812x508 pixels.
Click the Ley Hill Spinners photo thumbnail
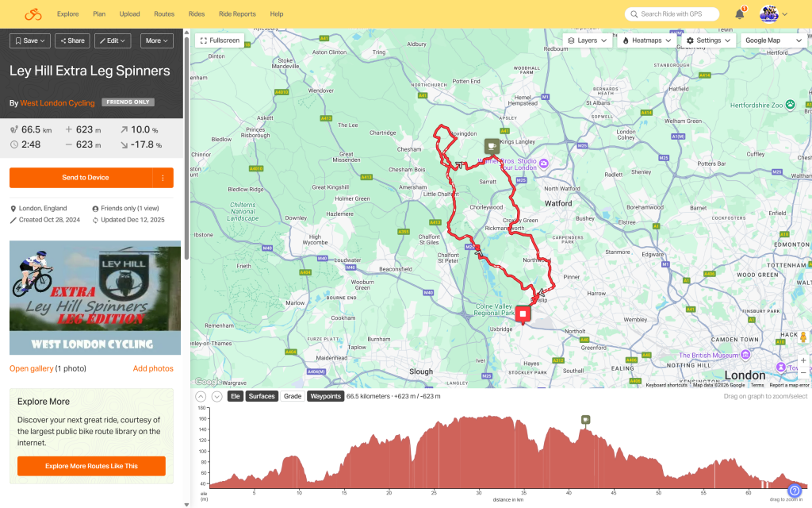(95, 298)
